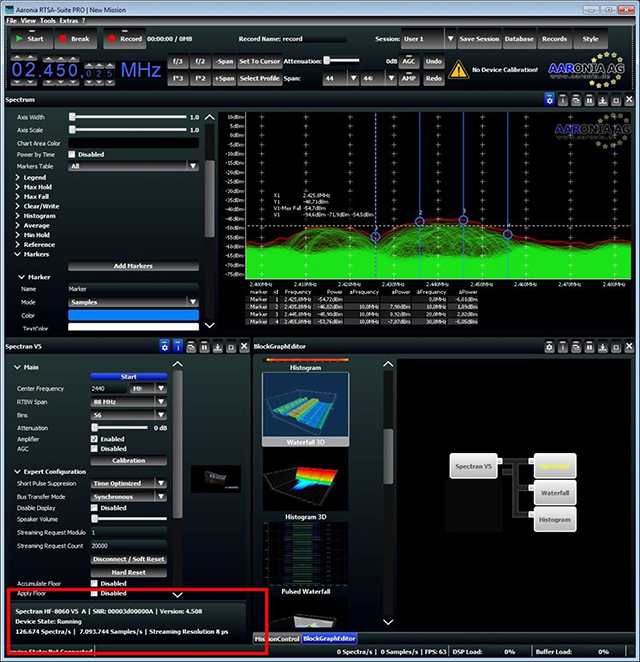Click the No Device Calibration warning icon
Viewport: 640px width, 662px height.
pos(458,70)
